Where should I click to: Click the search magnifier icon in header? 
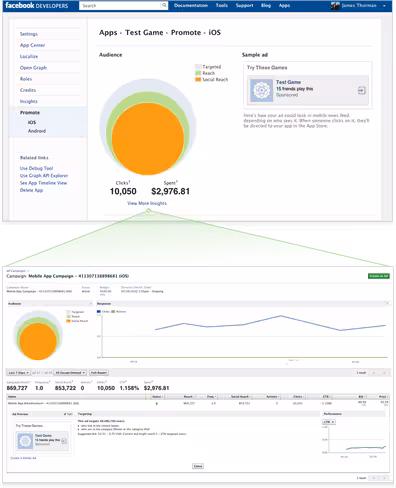(x=164, y=5)
